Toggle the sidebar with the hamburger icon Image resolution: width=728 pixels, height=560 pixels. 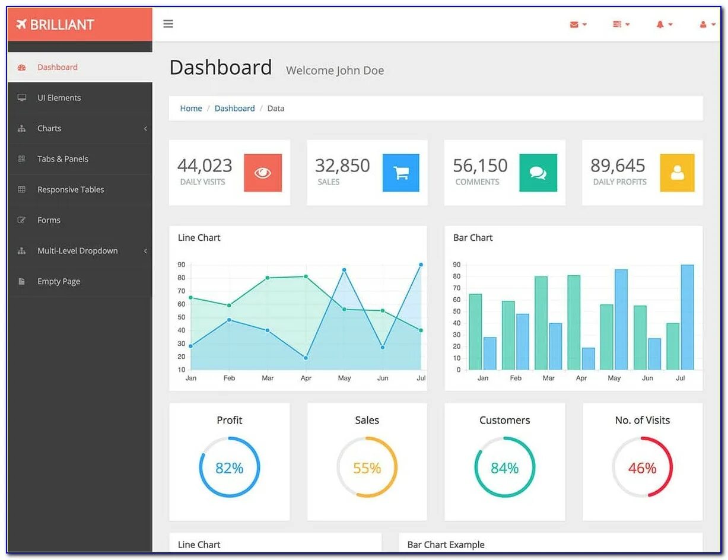[168, 24]
